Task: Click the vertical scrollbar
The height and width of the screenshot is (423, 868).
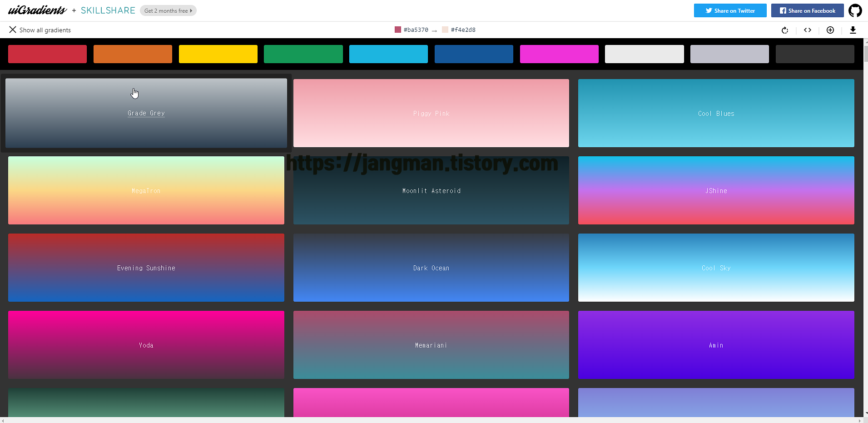Action: (x=866, y=227)
